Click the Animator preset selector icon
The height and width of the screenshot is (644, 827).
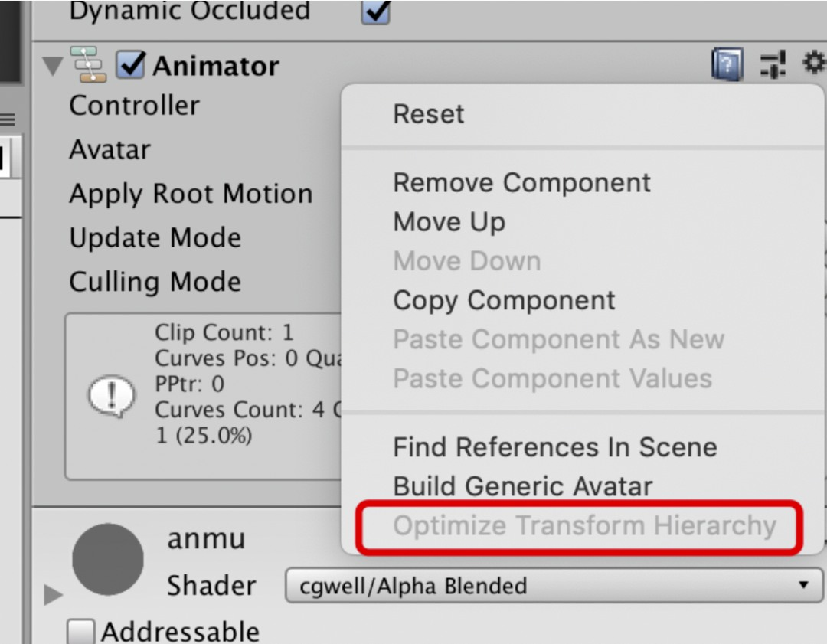(773, 65)
